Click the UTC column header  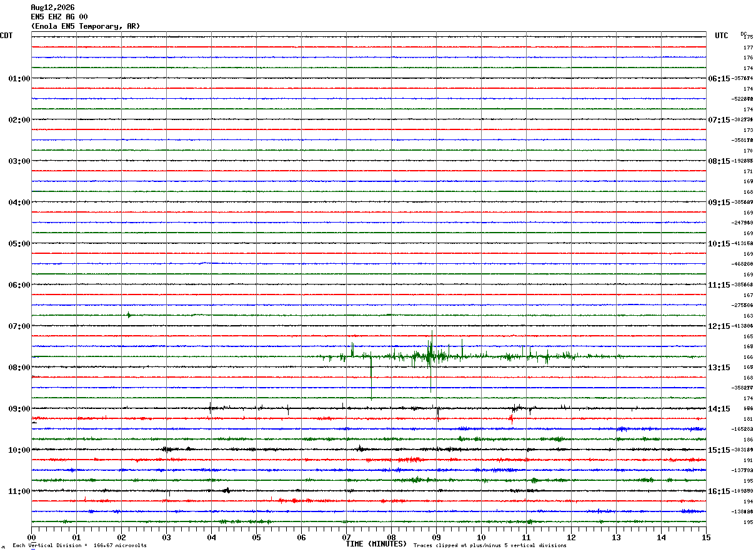click(722, 36)
